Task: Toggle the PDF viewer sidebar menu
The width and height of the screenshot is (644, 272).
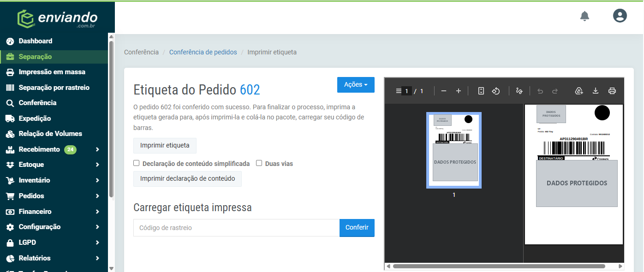Action: point(399,91)
